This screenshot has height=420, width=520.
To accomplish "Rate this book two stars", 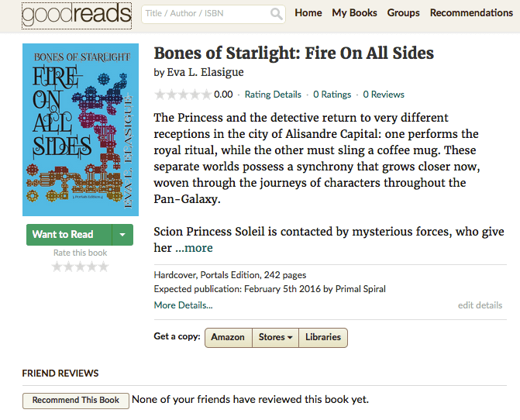I will coord(68,267).
